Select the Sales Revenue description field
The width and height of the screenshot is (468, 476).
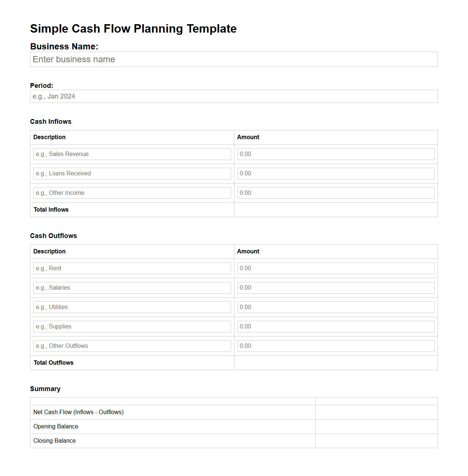[132, 154]
